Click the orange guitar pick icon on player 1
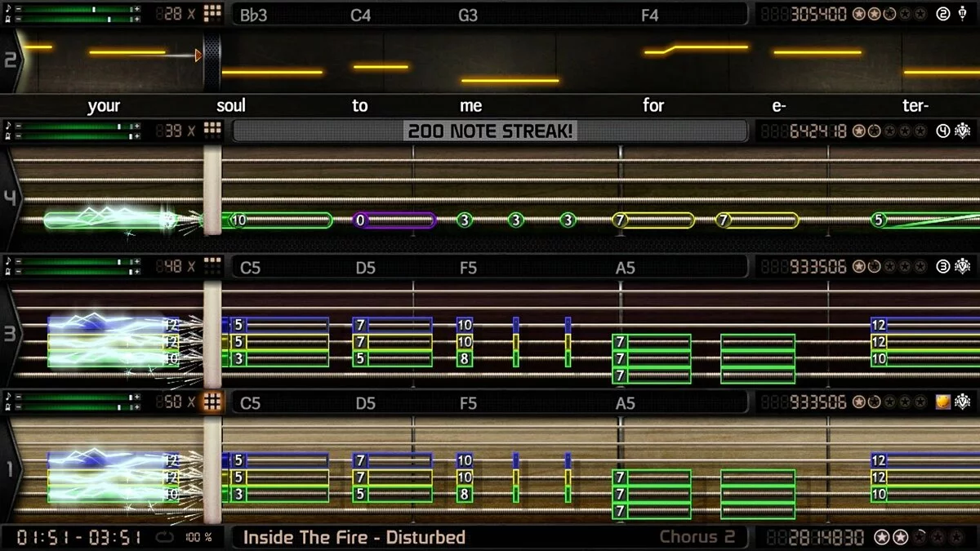This screenshot has height=551, width=980. (943, 402)
